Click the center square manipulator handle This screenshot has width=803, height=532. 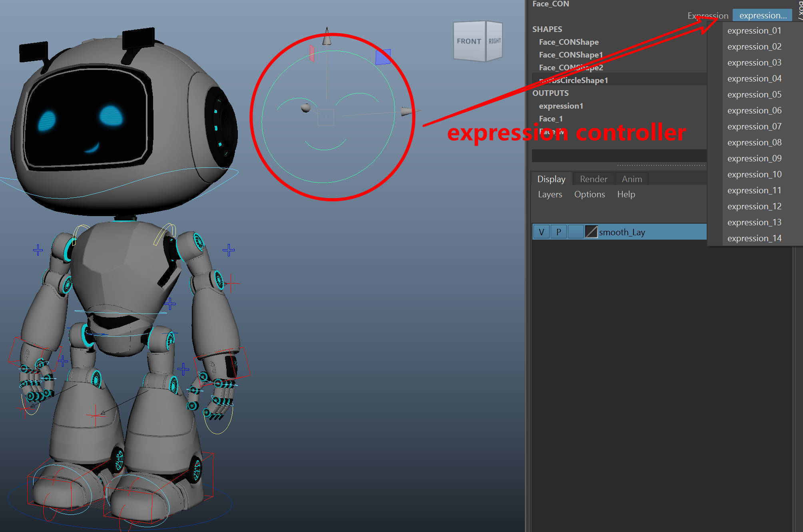(326, 117)
